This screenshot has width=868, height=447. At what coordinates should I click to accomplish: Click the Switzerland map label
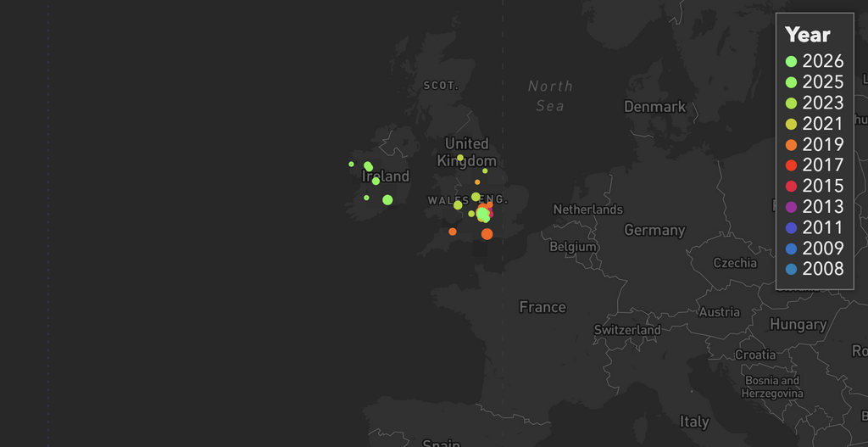pos(627,330)
